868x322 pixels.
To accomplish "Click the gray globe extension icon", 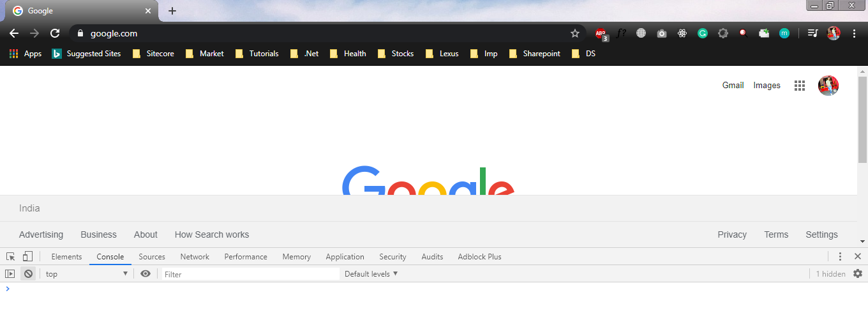I will tap(641, 33).
